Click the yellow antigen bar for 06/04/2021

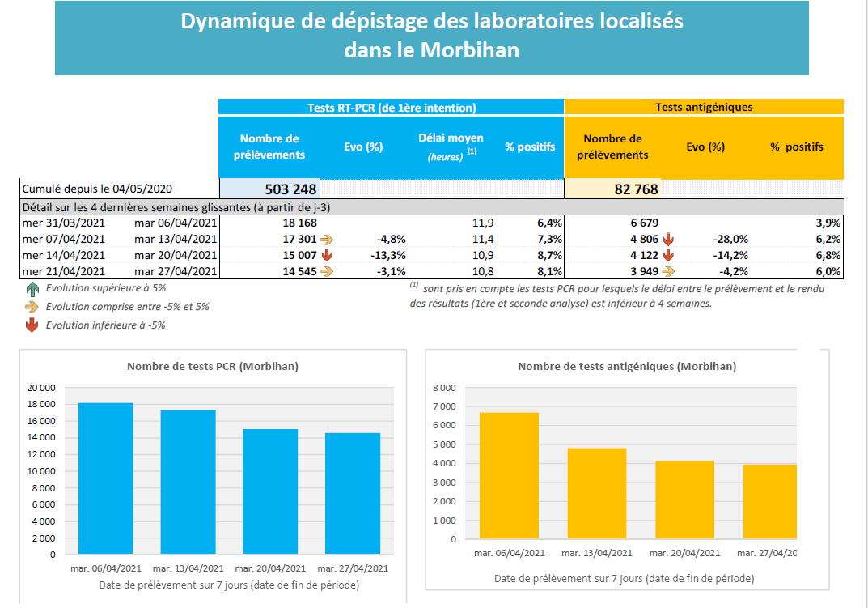509,475
